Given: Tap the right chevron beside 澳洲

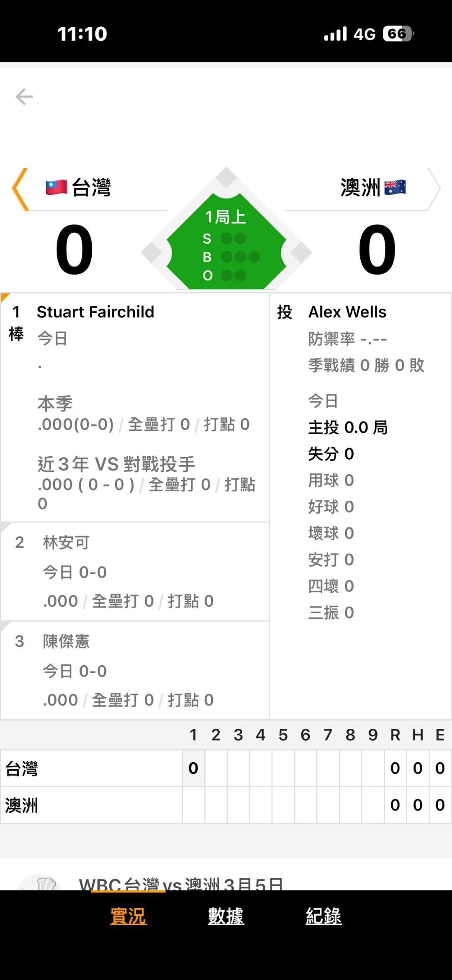Looking at the screenshot, I should 434,189.
